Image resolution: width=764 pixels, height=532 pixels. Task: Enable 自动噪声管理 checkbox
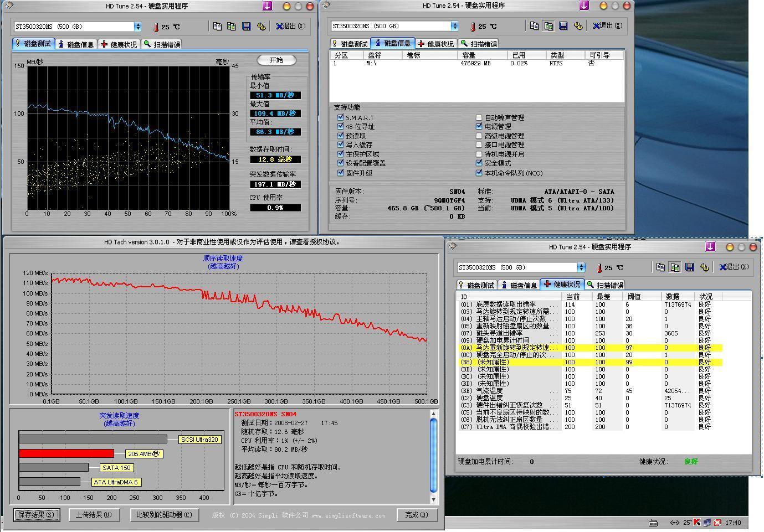pos(479,117)
